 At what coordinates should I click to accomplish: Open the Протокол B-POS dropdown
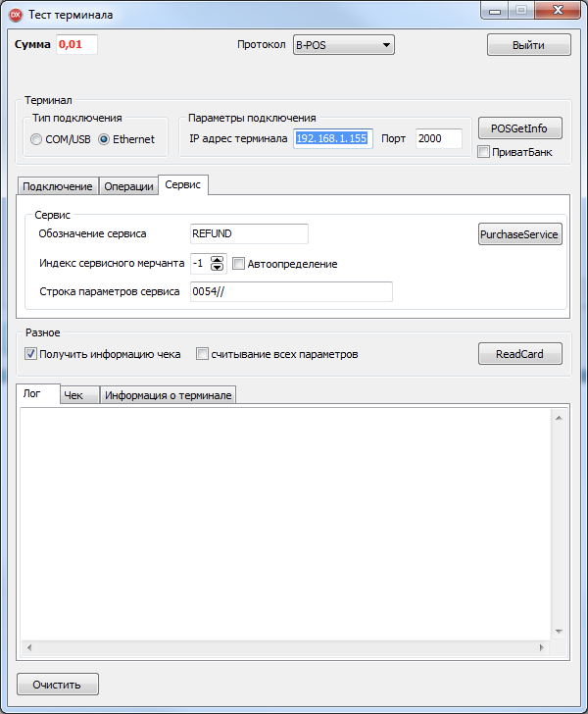pos(344,45)
